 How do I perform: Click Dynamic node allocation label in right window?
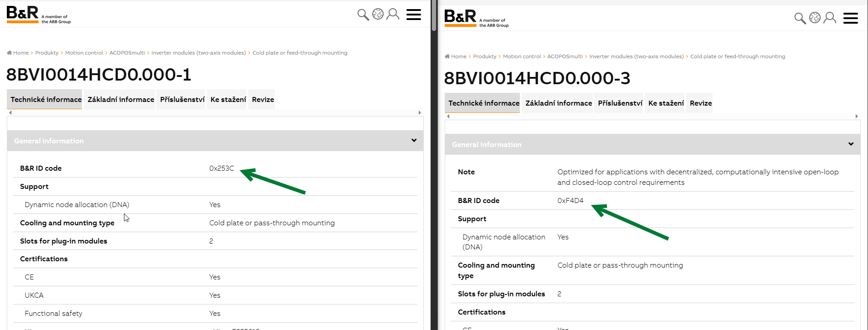coord(504,242)
